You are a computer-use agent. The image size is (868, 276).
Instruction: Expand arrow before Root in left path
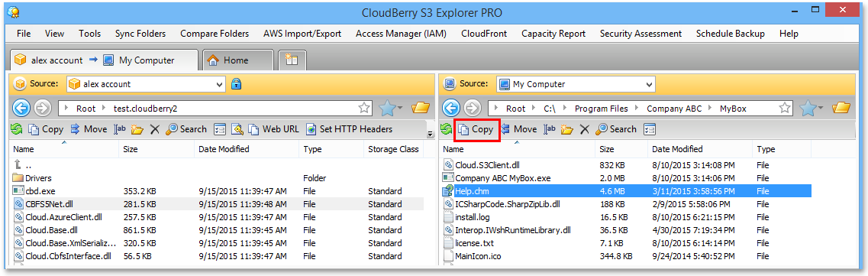tap(67, 108)
